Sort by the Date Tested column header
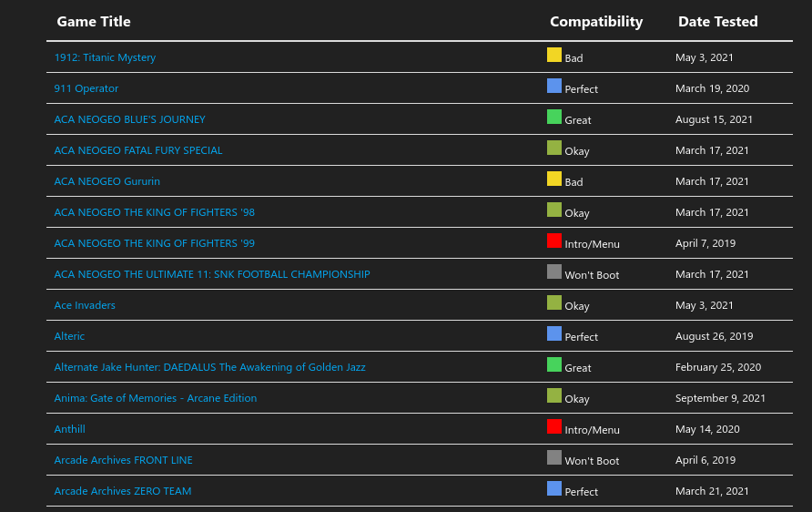The image size is (812, 512). coord(717,22)
